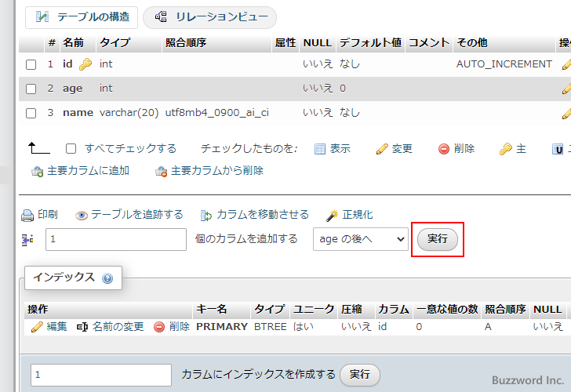Screen dimensions: 571x392
Task: Click the index column count field
Action: (x=101, y=375)
